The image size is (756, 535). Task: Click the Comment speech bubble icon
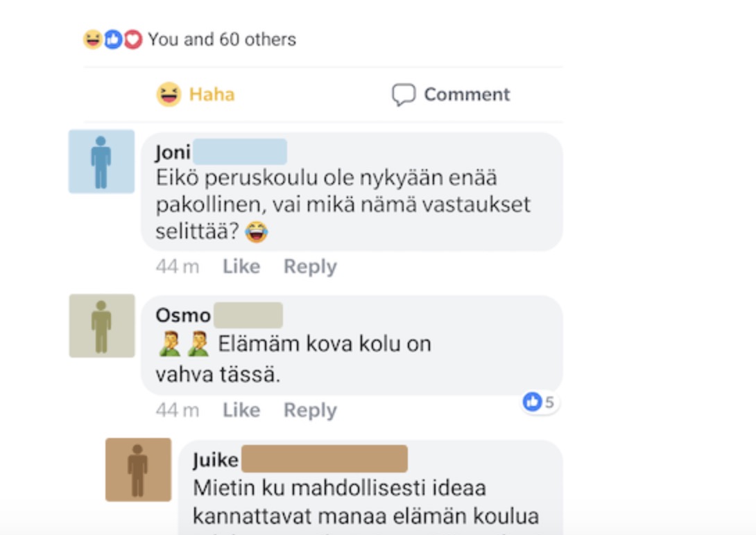403,95
